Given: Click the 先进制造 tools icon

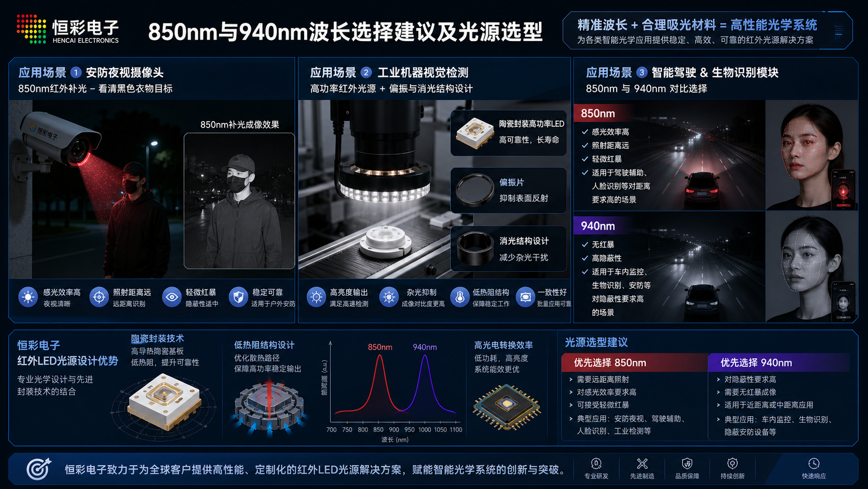Looking at the screenshot, I should [x=642, y=464].
